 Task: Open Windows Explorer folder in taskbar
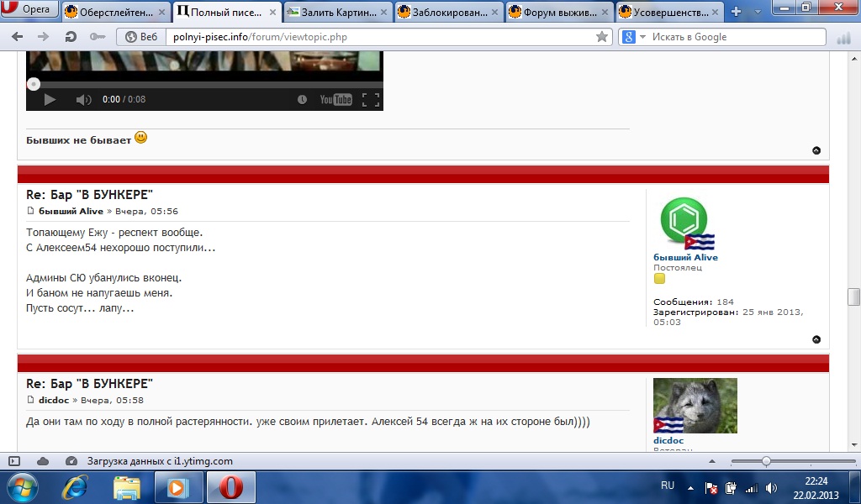click(x=127, y=487)
